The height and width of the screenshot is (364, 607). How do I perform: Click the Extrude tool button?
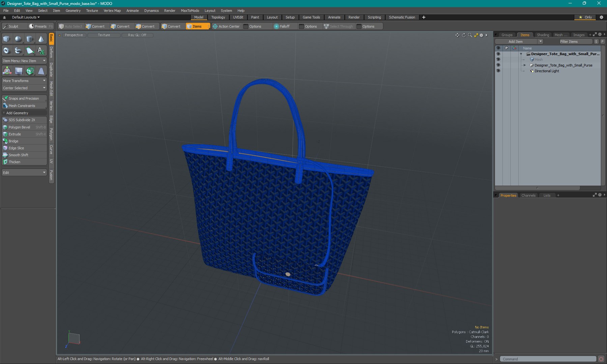coord(24,134)
